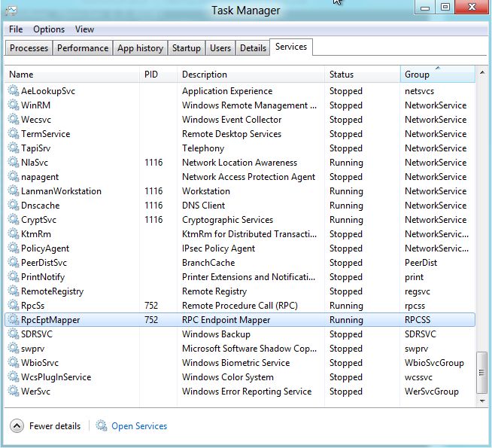Sort services by PID column header
Image resolution: width=492 pixels, height=448 pixels.
(158, 75)
